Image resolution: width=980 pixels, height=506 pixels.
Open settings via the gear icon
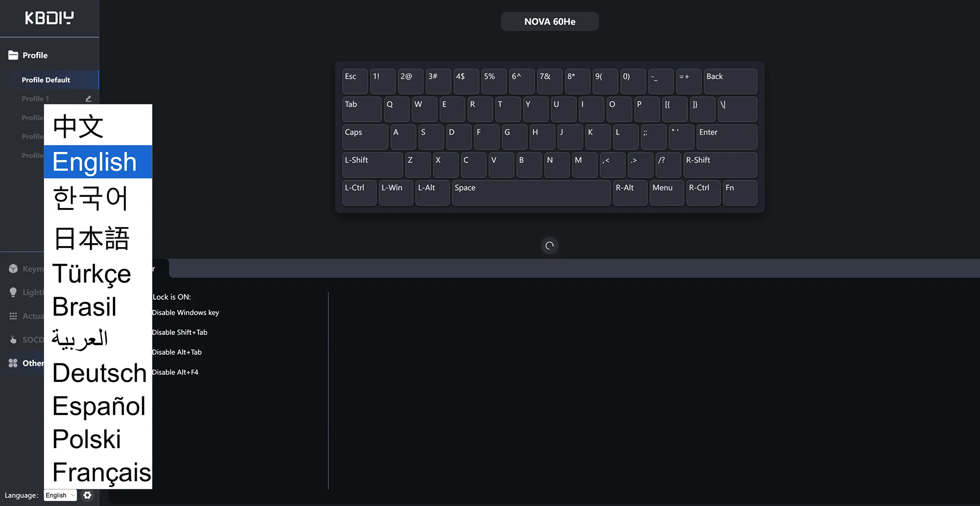pos(88,495)
